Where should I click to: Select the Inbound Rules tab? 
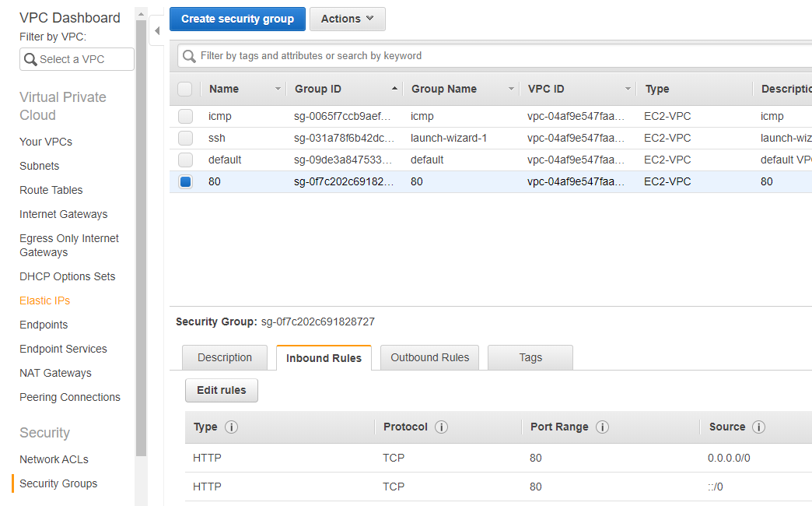click(x=324, y=358)
